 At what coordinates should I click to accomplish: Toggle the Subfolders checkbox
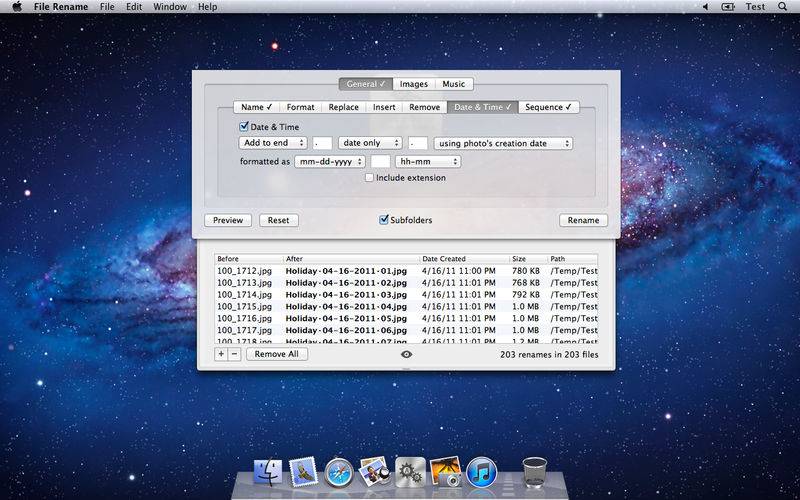pos(384,220)
